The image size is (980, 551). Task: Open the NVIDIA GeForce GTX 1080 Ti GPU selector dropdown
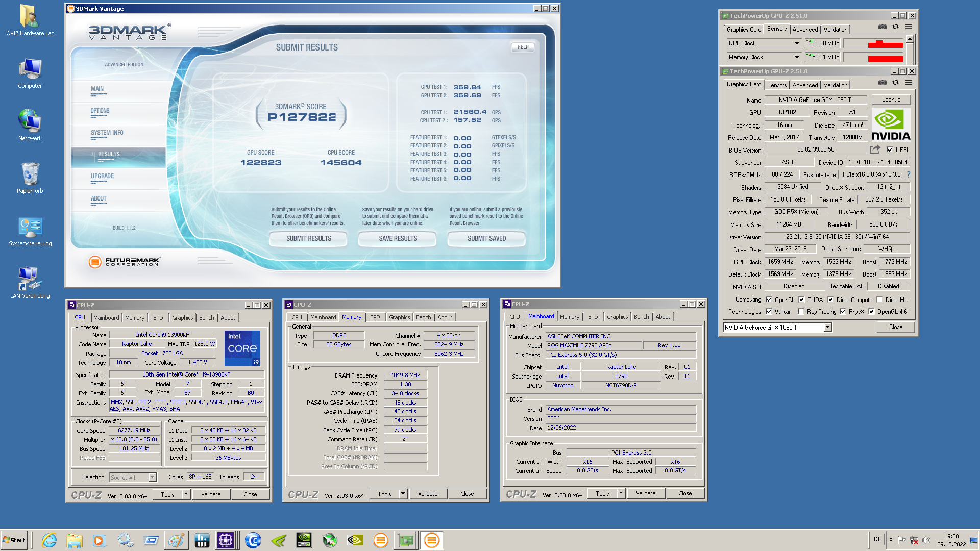(x=827, y=328)
